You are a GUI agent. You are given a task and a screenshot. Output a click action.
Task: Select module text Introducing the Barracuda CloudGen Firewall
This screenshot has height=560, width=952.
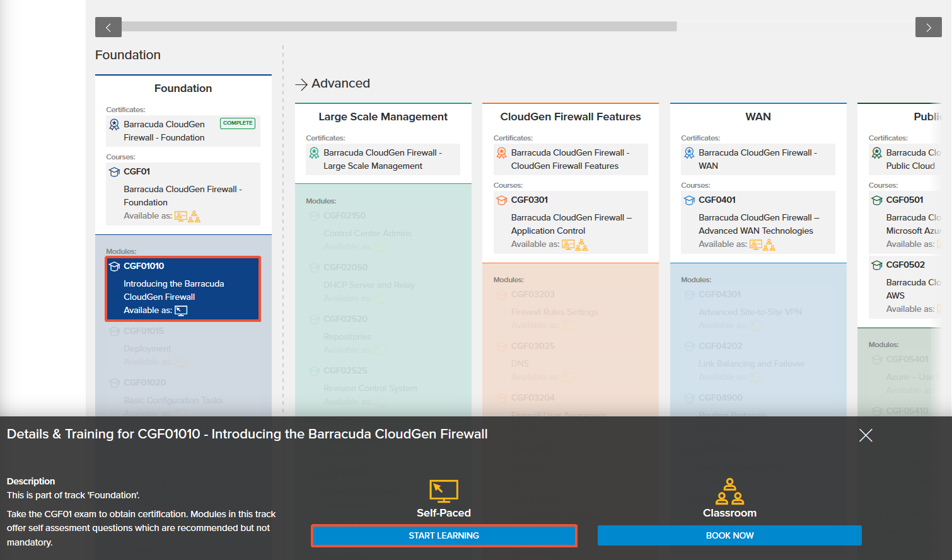(x=173, y=290)
